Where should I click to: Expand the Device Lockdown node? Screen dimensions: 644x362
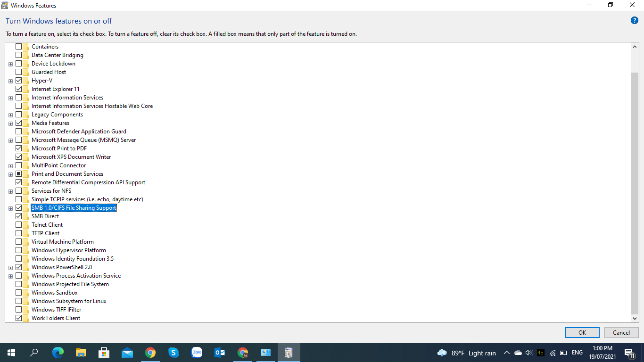point(10,64)
